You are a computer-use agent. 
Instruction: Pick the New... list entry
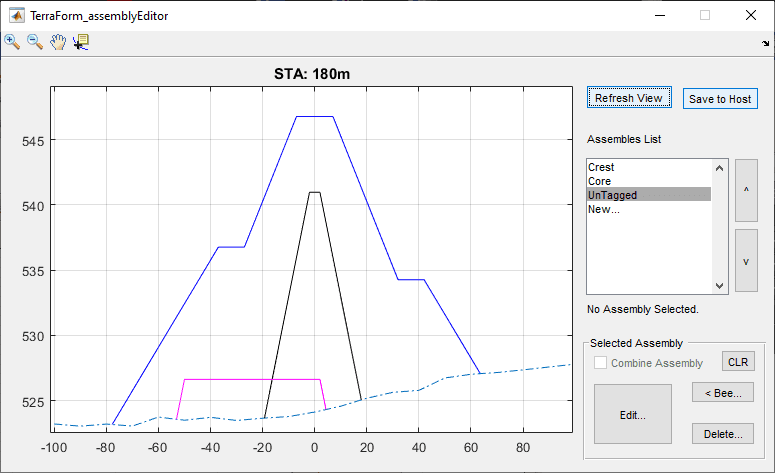pos(605,209)
